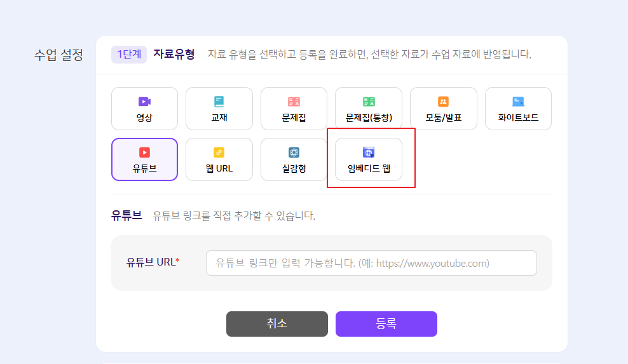Image resolution: width=628 pixels, height=364 pixels.
Task: Click the 문제집 workbook icon
Action: tap(294, 102)
